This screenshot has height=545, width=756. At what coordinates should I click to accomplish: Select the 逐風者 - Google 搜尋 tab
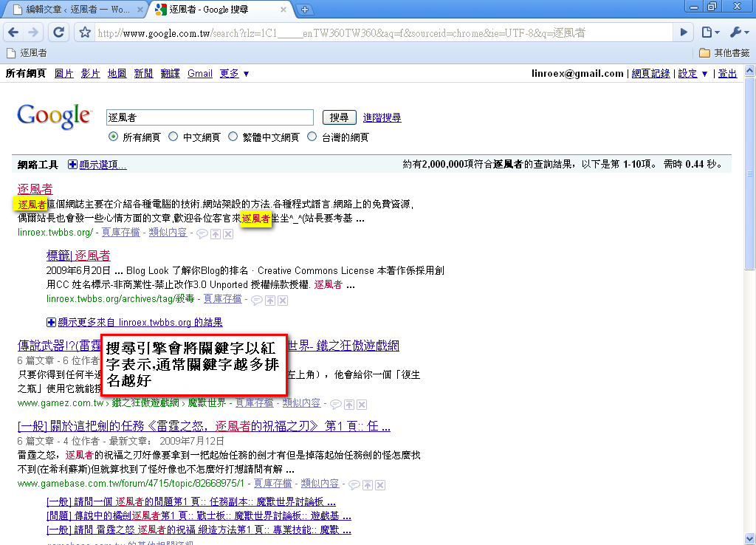click(221, 9)
